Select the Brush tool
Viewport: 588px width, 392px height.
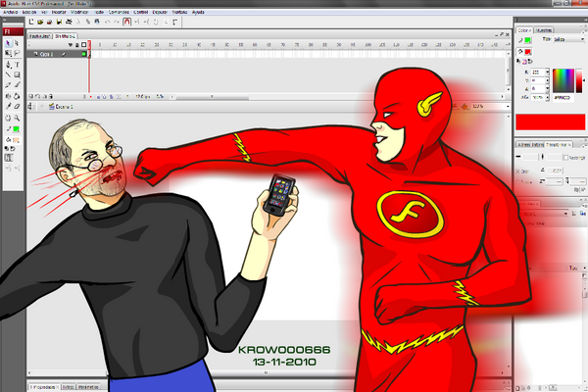[x=17, y=85]
